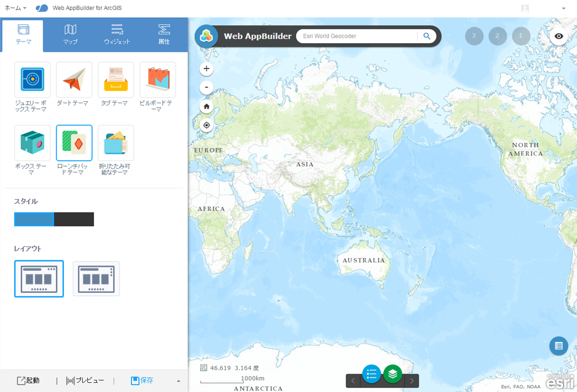Click the プレビュー button
577x392 pixels.
click(x=85, y=381)
